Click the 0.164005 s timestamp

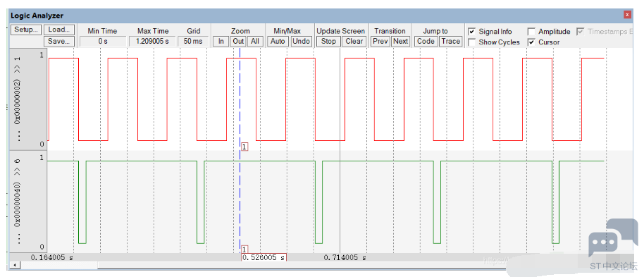52,258
